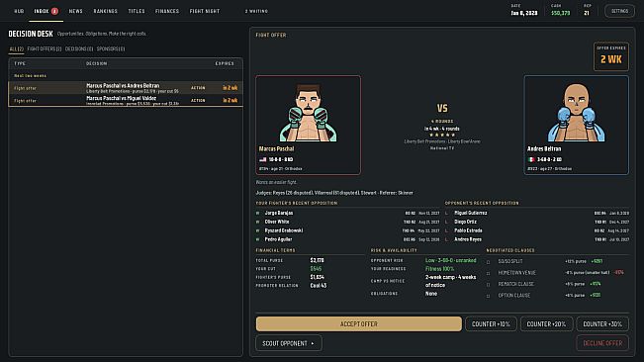
Task: Click the 'Liberty Belt Promotions' venue line
Action: 442,141
